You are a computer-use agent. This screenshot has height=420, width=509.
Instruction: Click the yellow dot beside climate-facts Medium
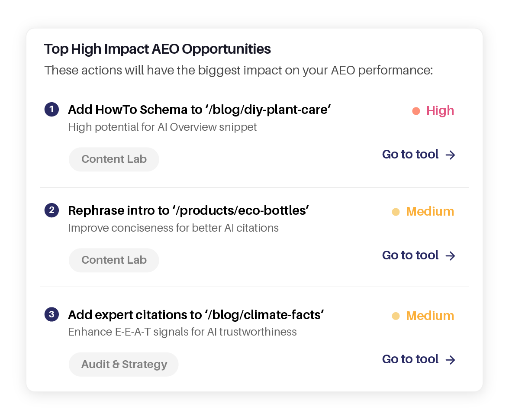tap(396, 316)
